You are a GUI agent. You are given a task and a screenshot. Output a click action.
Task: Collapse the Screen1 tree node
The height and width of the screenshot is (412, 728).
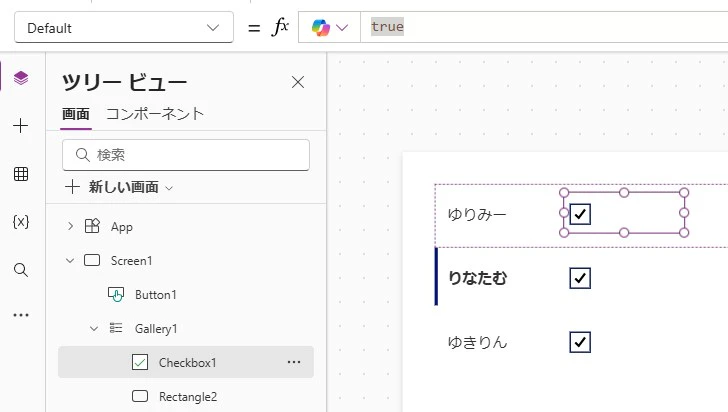pos(70,261)
